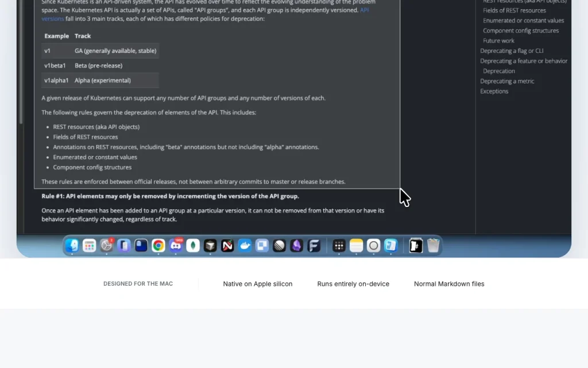The width and height of the screenshot is (588, 368).
Task: Click the DESIGNED FOR THE MAC label
Action: click(x=138, y=283)
